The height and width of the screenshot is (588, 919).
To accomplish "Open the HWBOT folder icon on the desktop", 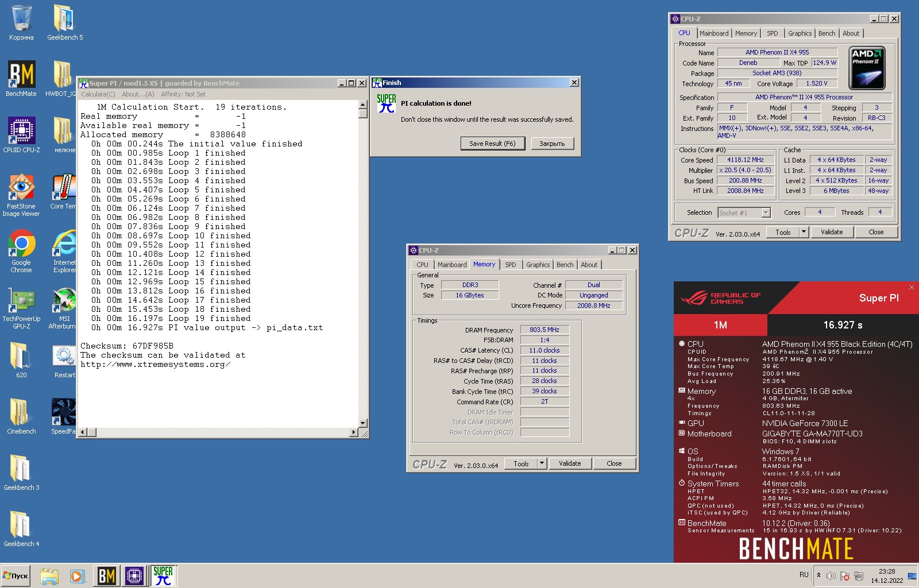I will [61, 79].
